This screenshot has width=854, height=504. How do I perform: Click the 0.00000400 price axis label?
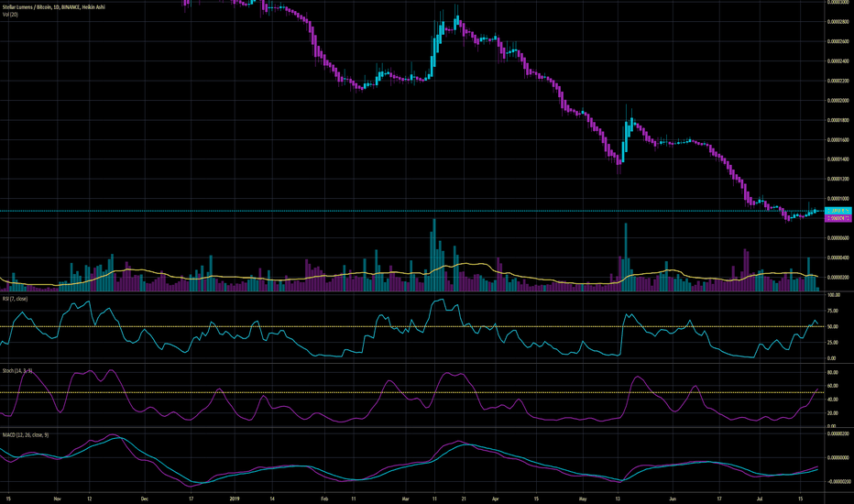(x=838, y=257)
